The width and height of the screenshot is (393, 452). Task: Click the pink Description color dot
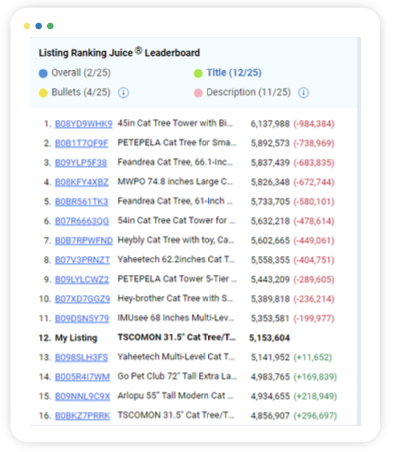198,93
